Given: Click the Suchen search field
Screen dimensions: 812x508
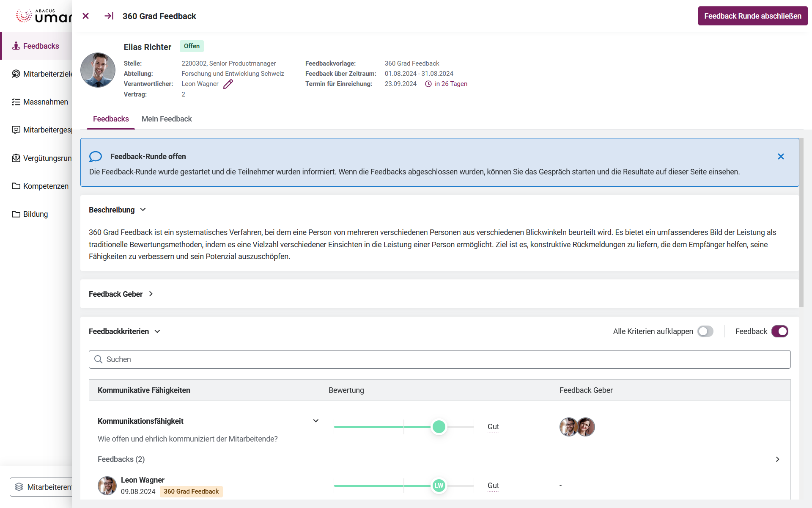Looking at the screenshot, I should click(440, 359).
